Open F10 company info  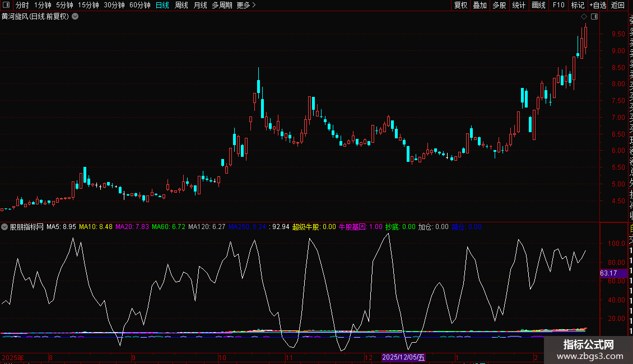(x=558, y=5)
